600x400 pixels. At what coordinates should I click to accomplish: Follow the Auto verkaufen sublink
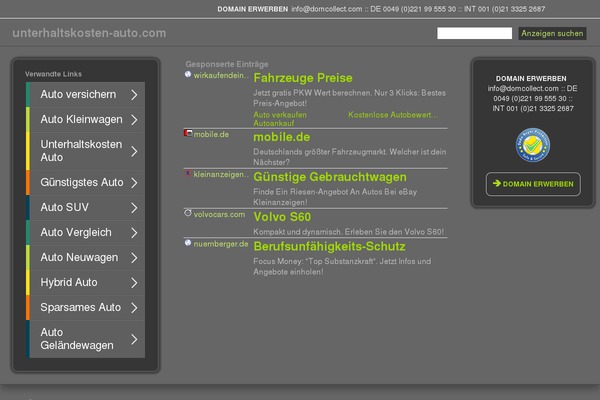coord(280,115)
